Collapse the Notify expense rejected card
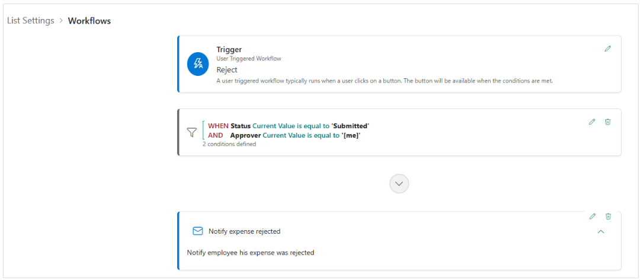644x280 pixels. [601, 232]
